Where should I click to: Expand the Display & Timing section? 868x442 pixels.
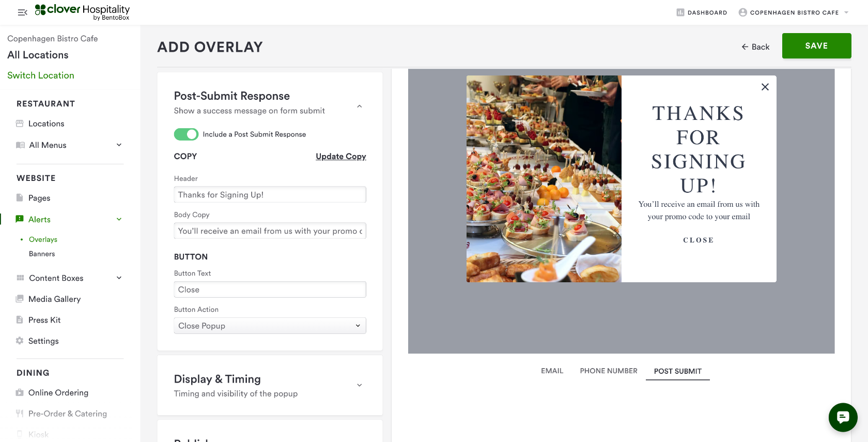tap(360, 385)
